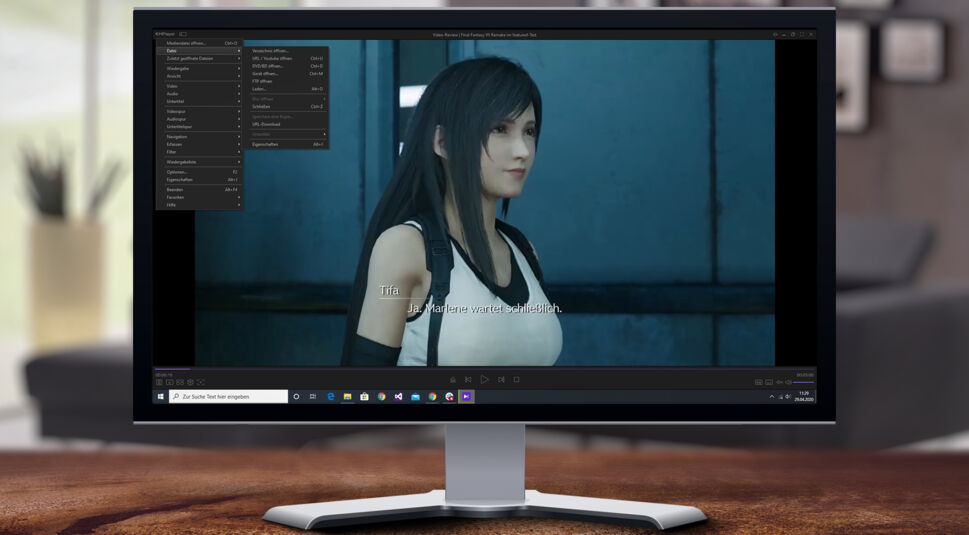
Task: Open the 'Videospur' submenu
Action: pos(200,112)
